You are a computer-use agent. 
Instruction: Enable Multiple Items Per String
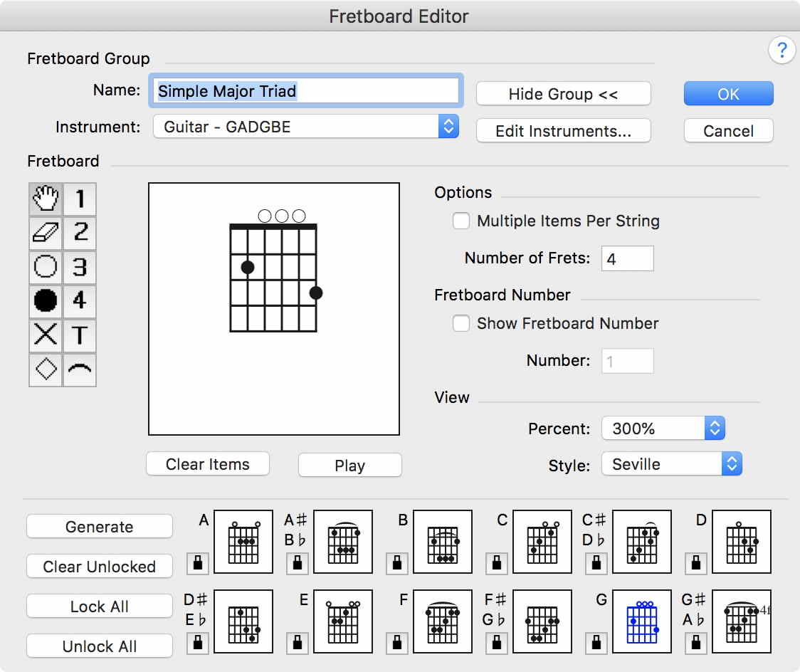(x=461, y=221)
